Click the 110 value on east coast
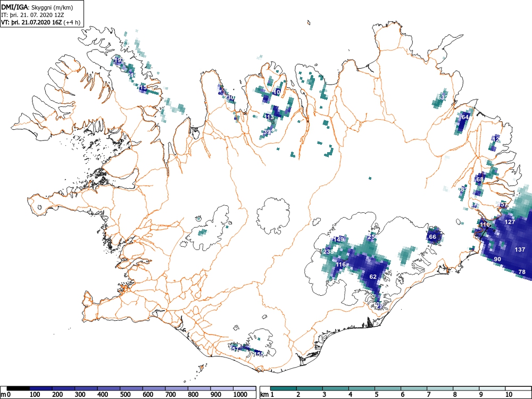532x399 pixels. click(485, 225)
